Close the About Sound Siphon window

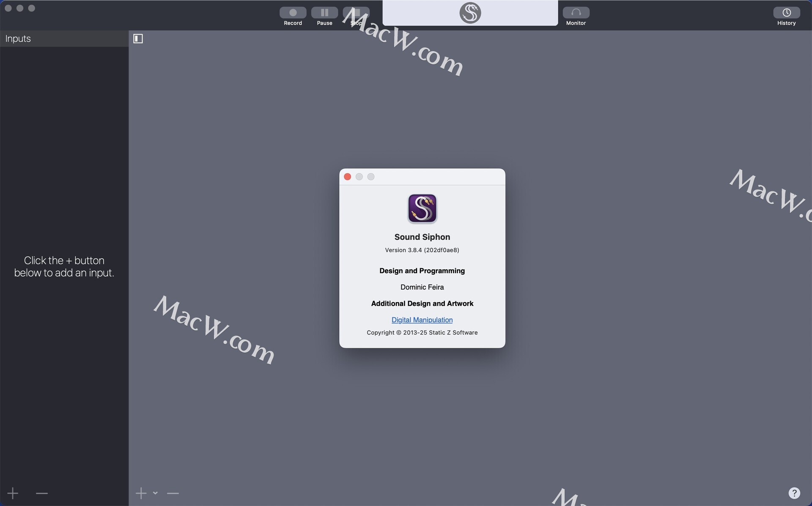(348, 177)
